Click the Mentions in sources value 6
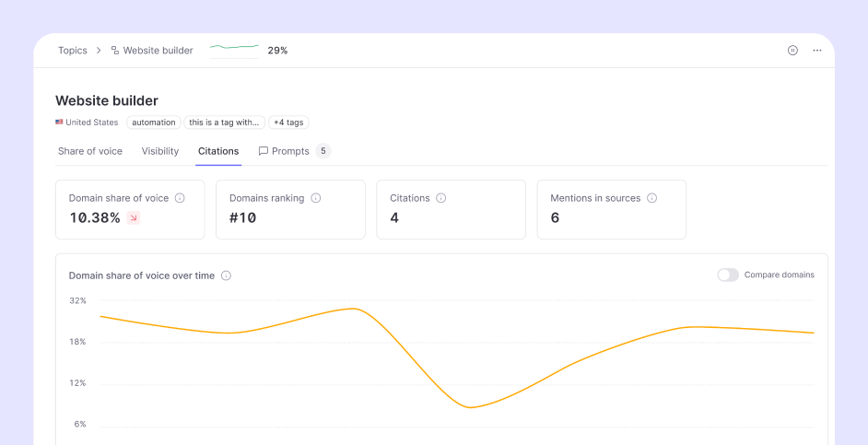This screenshot has height=445, width=868. [x=555, y=217]
